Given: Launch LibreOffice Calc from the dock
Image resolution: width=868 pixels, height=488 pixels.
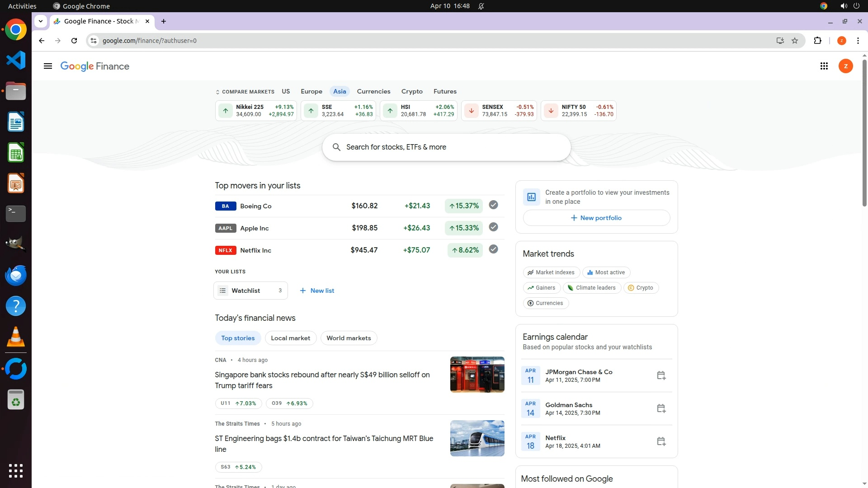Looking at the screenshot, I should [x=16, y=153].
